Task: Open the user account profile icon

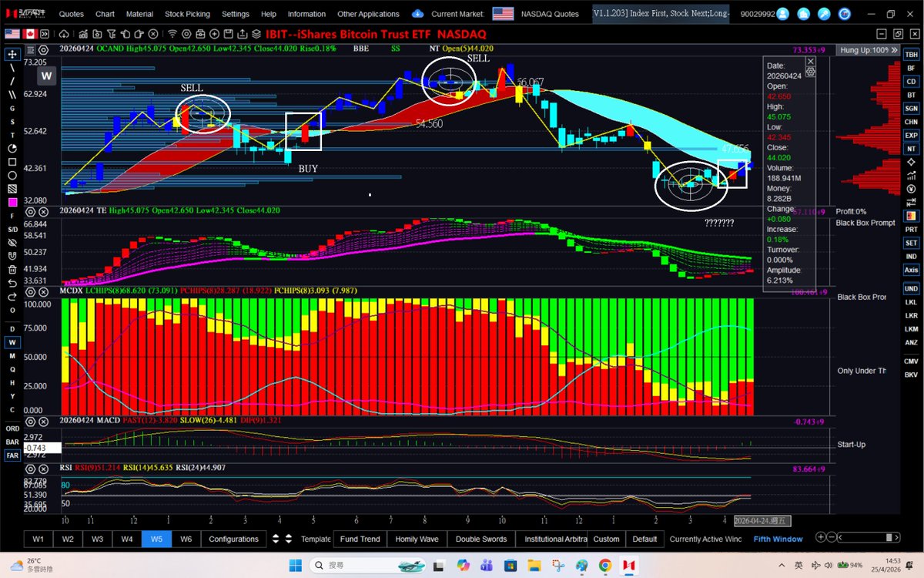Action: click(782, 14)
